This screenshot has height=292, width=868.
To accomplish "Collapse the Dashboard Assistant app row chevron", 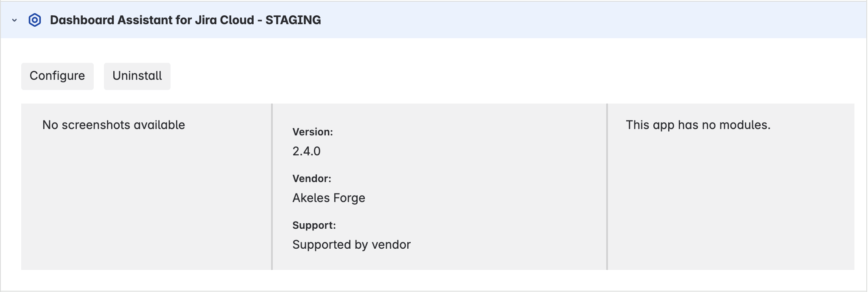I will click(x=14, y=20).
